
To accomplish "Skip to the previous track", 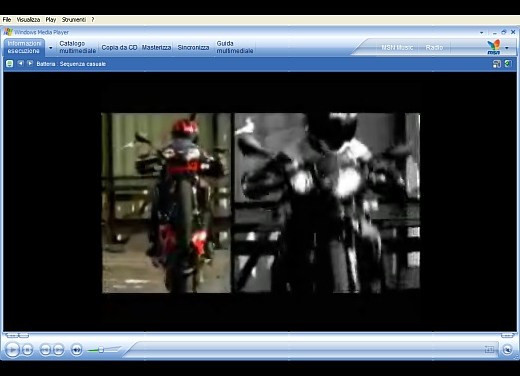I will pos(45,350).
